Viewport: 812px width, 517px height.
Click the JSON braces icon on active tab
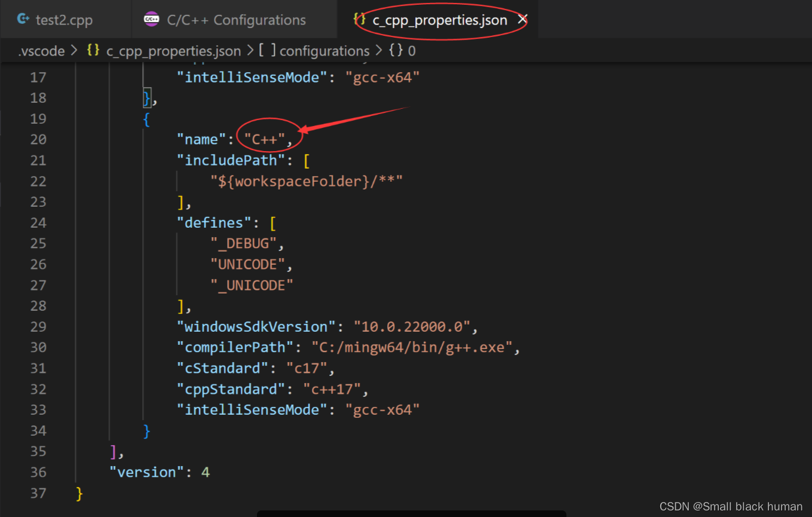(x=360, y=20)
